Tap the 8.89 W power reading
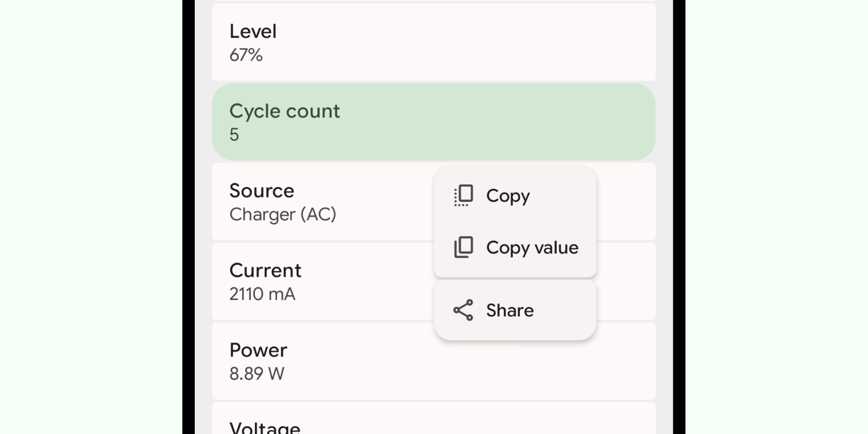The width and height of the screenshot is (868, 434). tap(257, 374)
